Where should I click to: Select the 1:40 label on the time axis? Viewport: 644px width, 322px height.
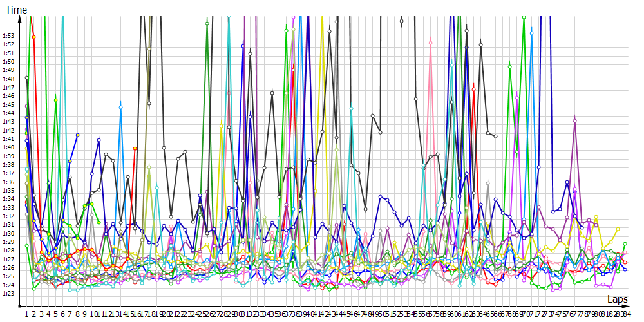8,147
